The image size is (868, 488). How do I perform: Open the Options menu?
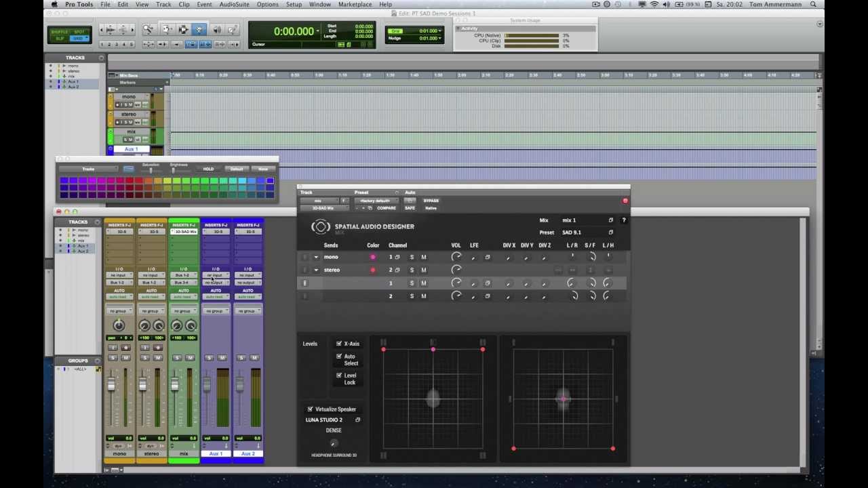pos(267,4)
